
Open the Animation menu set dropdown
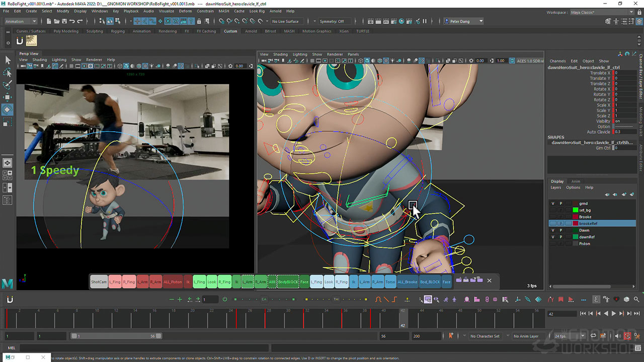20,21
